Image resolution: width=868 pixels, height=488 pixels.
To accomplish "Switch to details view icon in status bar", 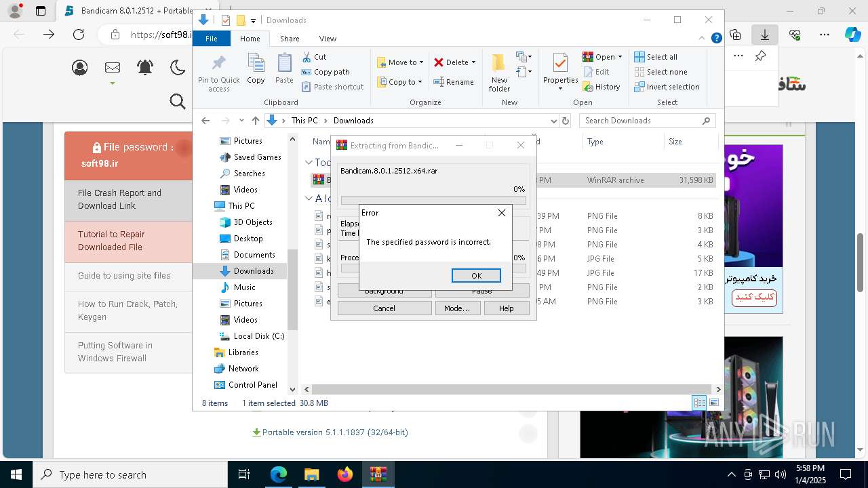I will click(x=699, y=403).
